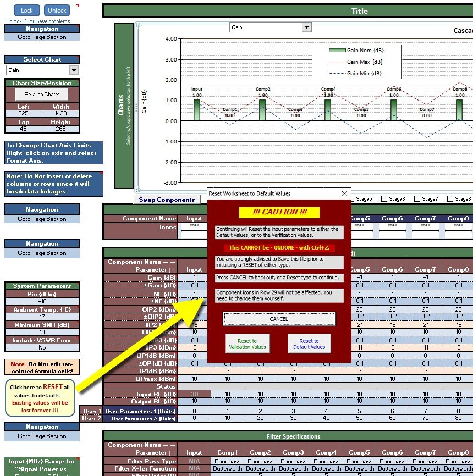Close the Reset Worksheet dialog with X
473x476 pixels.
coord(344,193)
